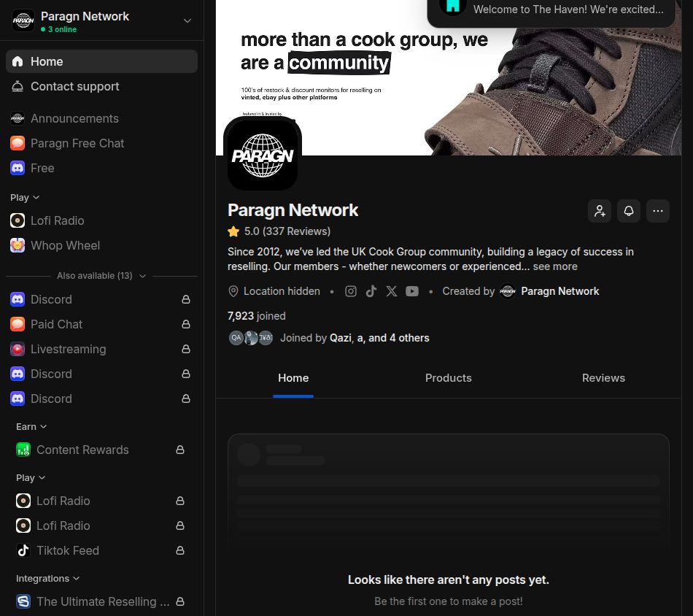Click the lock icon on Paid Chat
The image size is (693, 616).
point(186,324)
